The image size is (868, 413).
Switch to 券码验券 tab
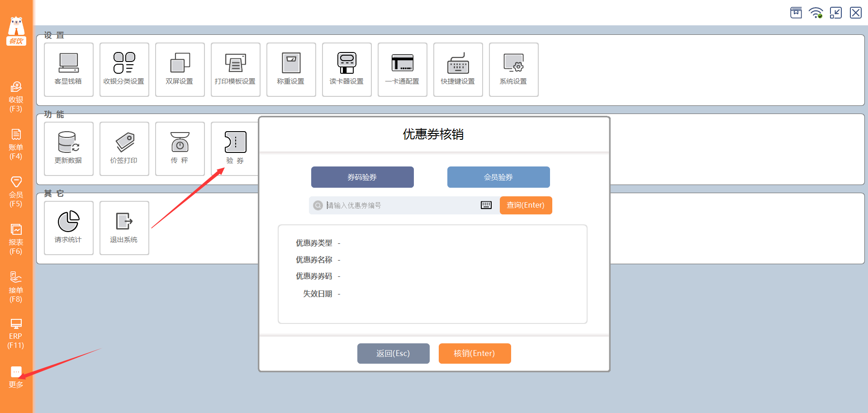362,177
